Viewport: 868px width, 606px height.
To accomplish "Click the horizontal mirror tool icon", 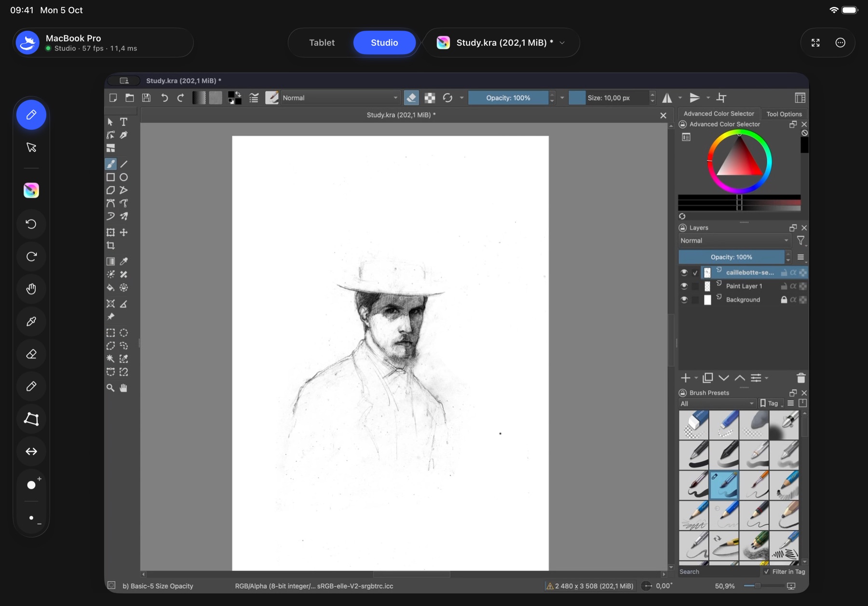I will [667, 98].
